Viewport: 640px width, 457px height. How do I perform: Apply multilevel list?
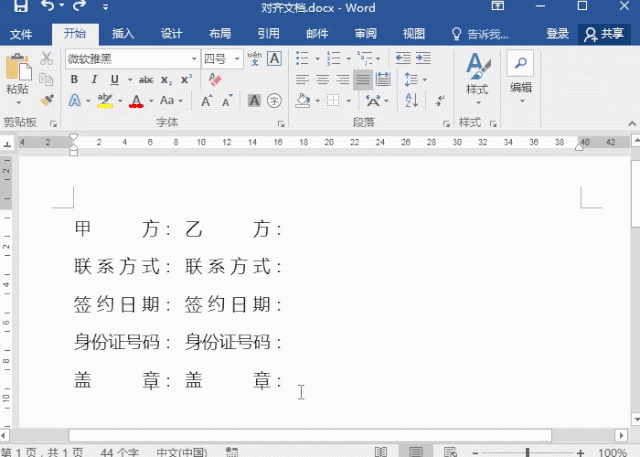[x=364, y=58]
